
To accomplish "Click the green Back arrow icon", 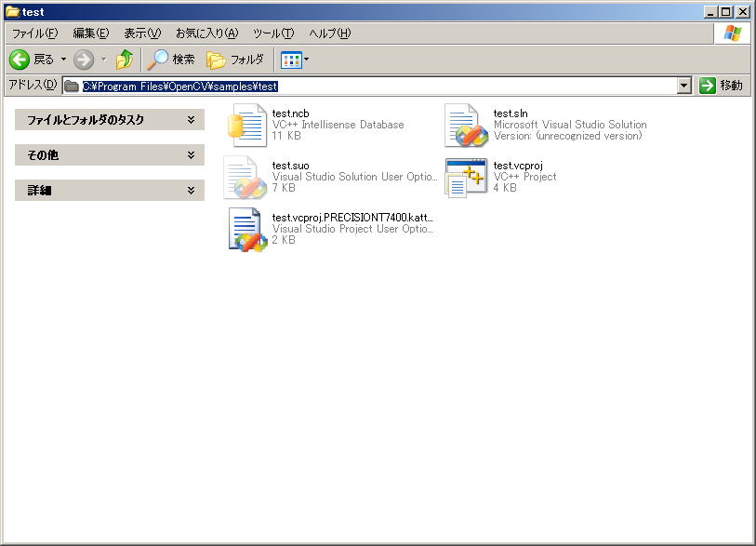I will pos(20,60).
